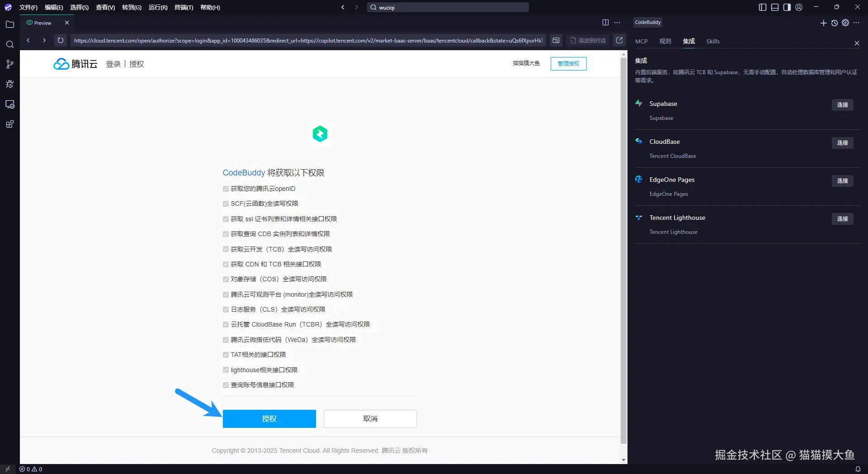
Task: Open the Search icon in activity bar
Action: pos(9,44)
